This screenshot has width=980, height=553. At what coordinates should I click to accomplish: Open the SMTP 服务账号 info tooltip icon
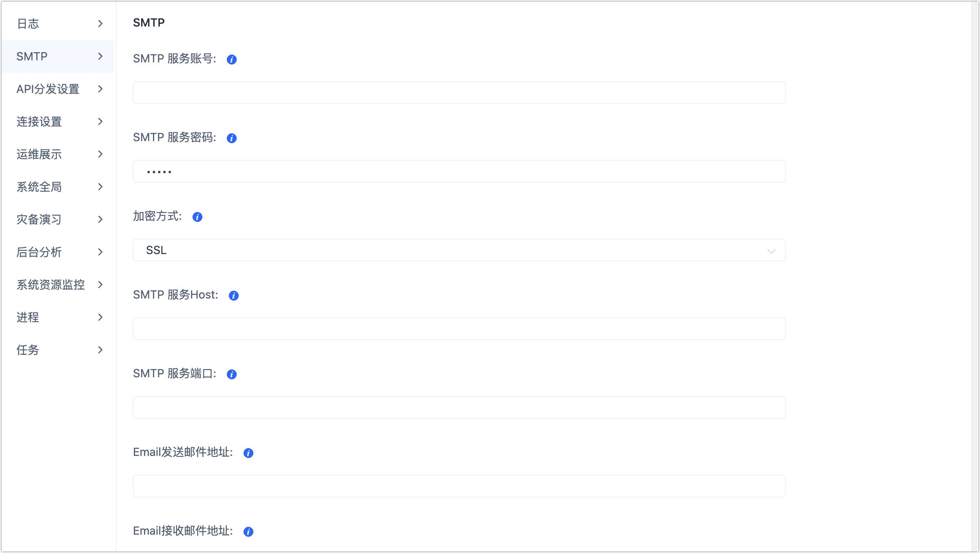[x=232, y=59]
